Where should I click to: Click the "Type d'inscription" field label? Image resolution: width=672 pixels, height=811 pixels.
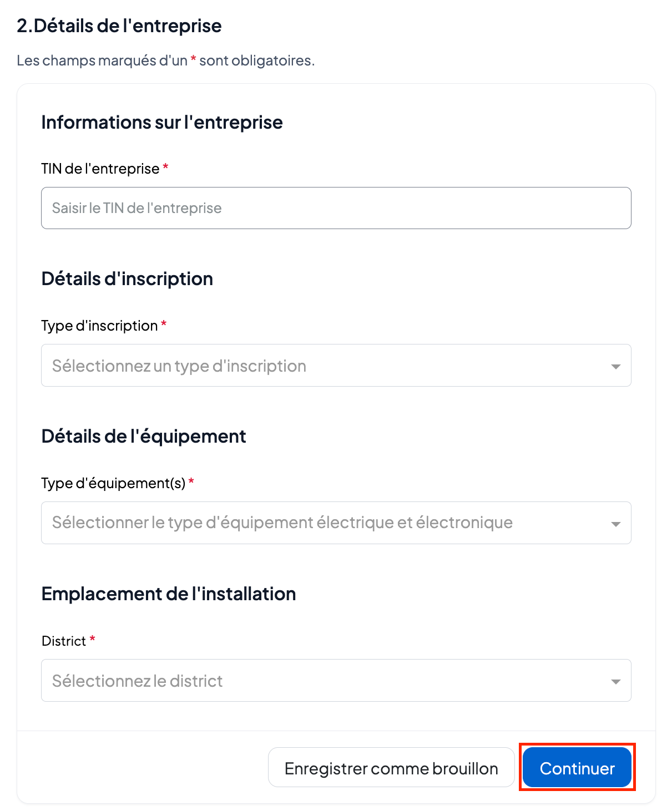(99, 326)
